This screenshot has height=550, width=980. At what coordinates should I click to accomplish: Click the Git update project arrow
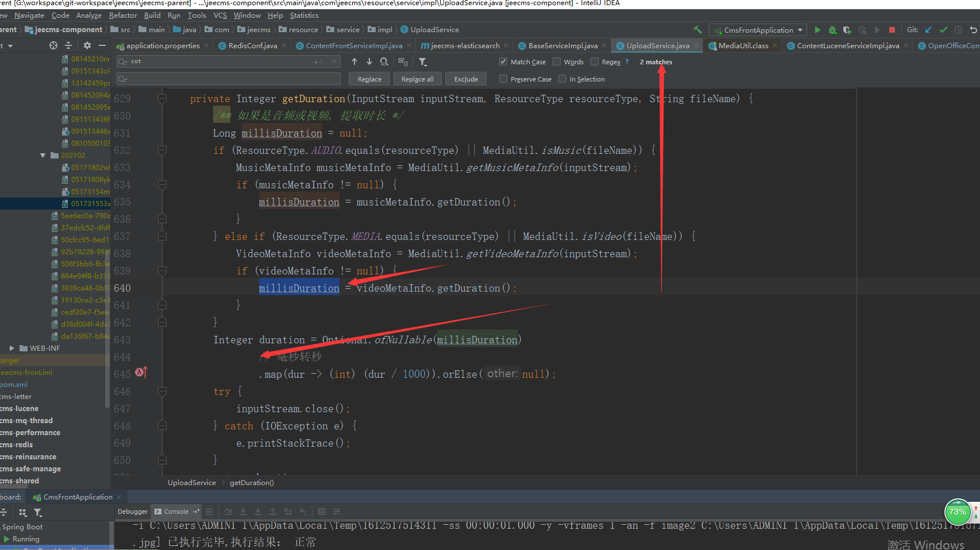928,30
